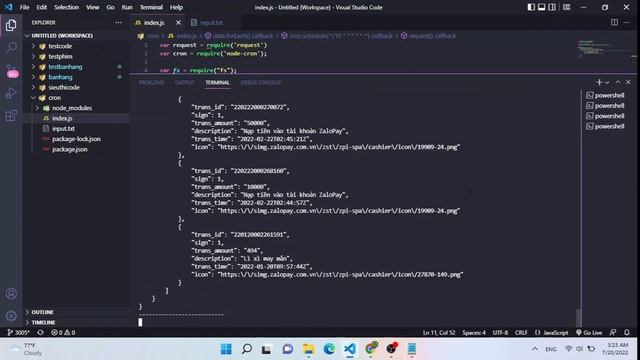Screen dimensions: 640x360
Task: Open the Edit menu
Action: tap(41, 7)
